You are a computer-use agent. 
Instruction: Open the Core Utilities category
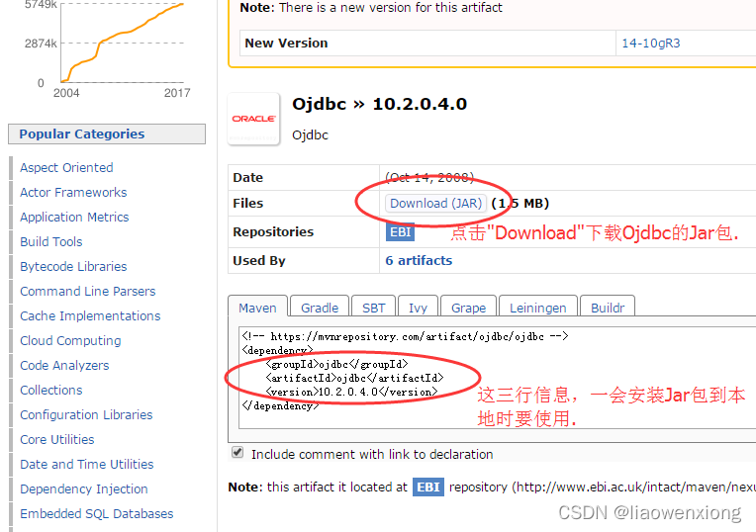[56, 439]
